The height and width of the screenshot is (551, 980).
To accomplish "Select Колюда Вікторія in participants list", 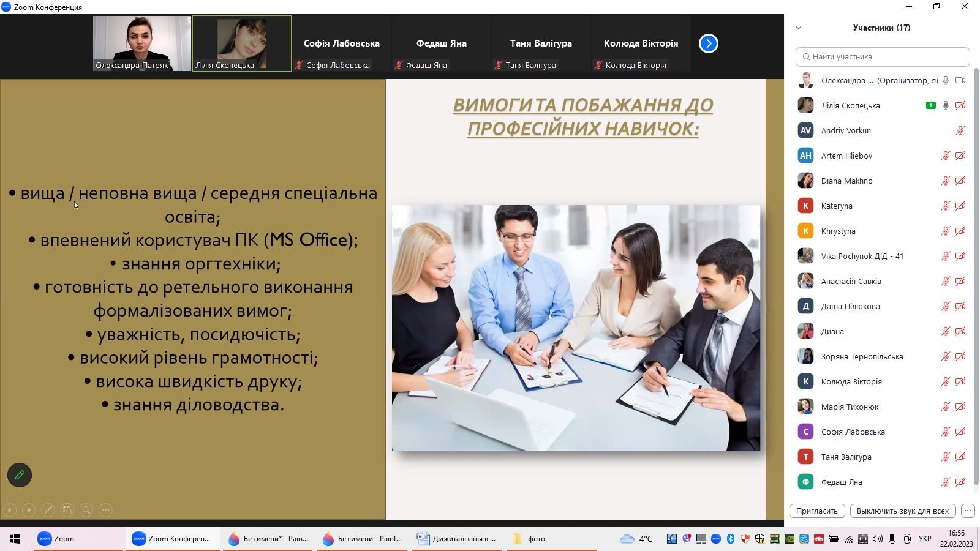I will pyautogui.click(x=883, y=381).
